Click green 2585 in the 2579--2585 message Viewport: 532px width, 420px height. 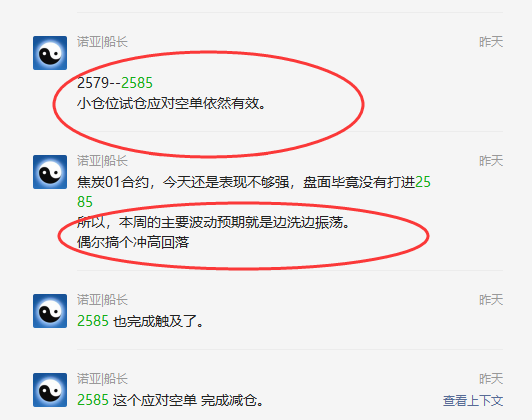(137, 83)
